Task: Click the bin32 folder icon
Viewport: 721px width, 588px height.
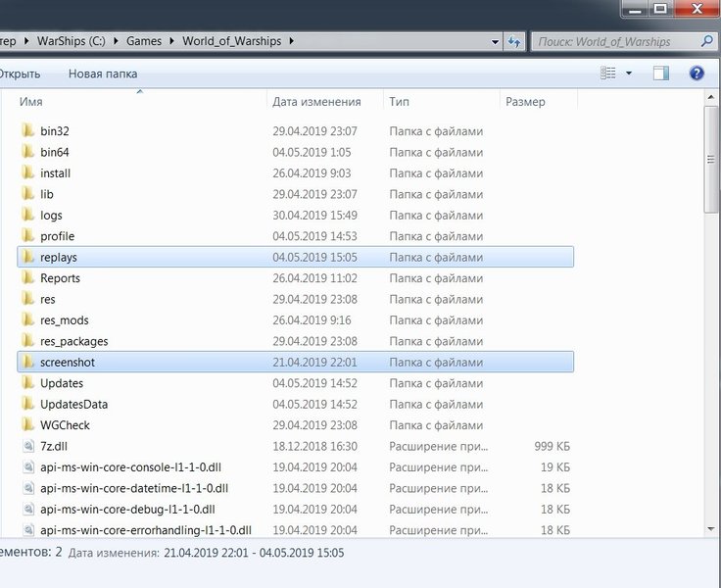Action: [x=28, y=130]
